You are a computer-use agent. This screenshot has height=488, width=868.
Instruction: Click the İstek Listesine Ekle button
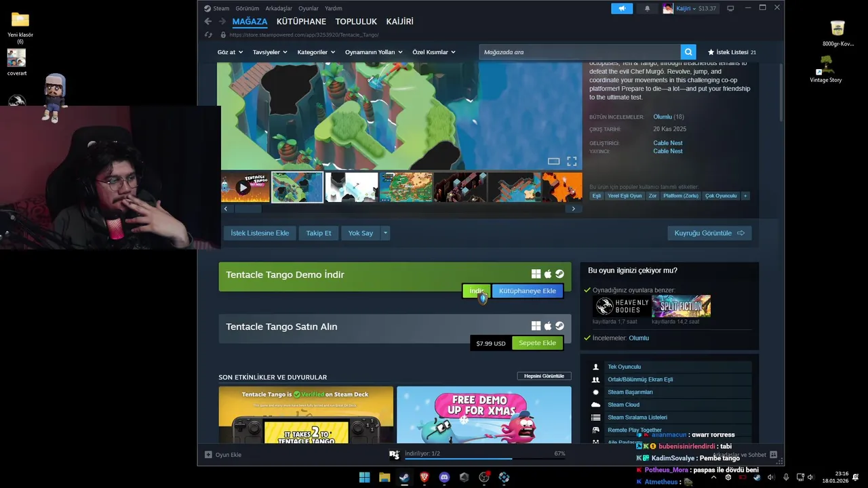click(x=260, y=233)
